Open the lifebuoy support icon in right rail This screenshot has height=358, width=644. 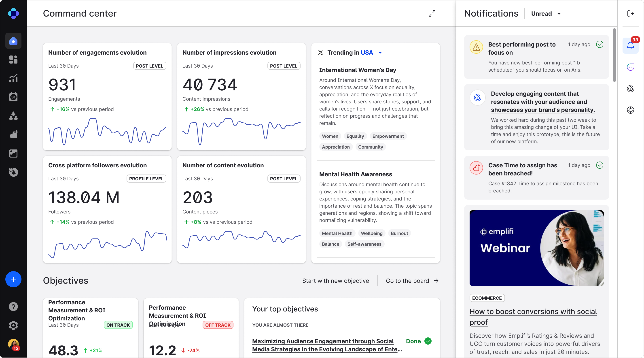click(631, 110)
